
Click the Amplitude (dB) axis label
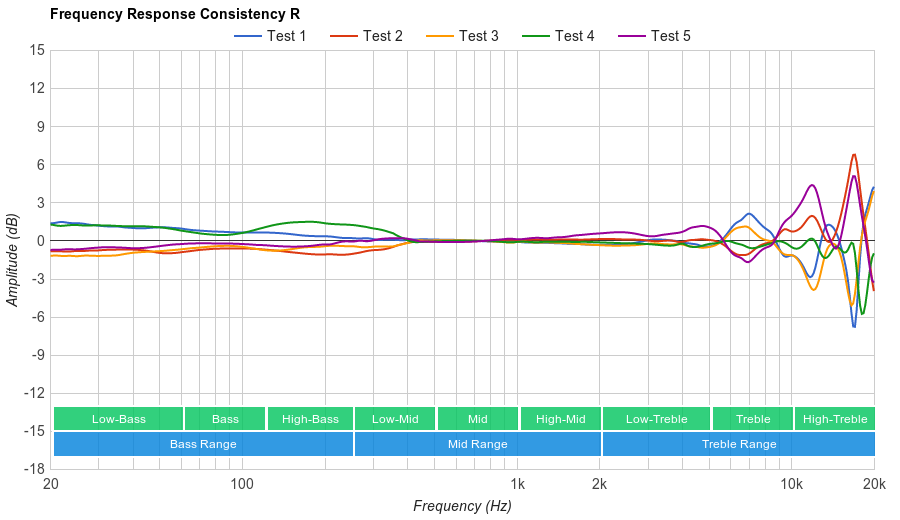(x=12, y=260)
